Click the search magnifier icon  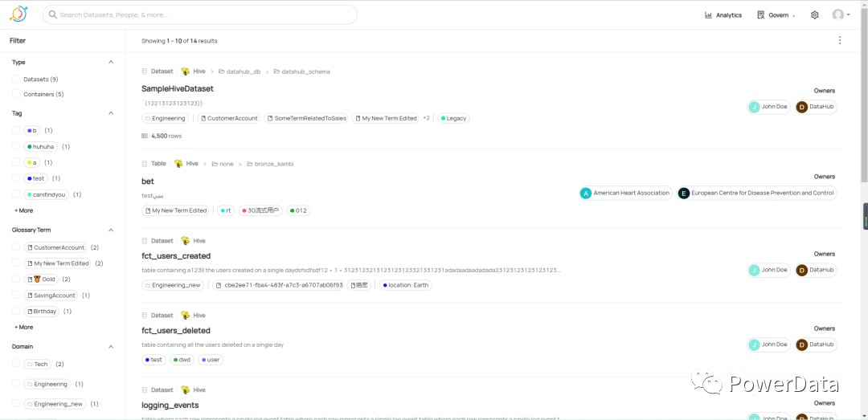coord(53,15)
